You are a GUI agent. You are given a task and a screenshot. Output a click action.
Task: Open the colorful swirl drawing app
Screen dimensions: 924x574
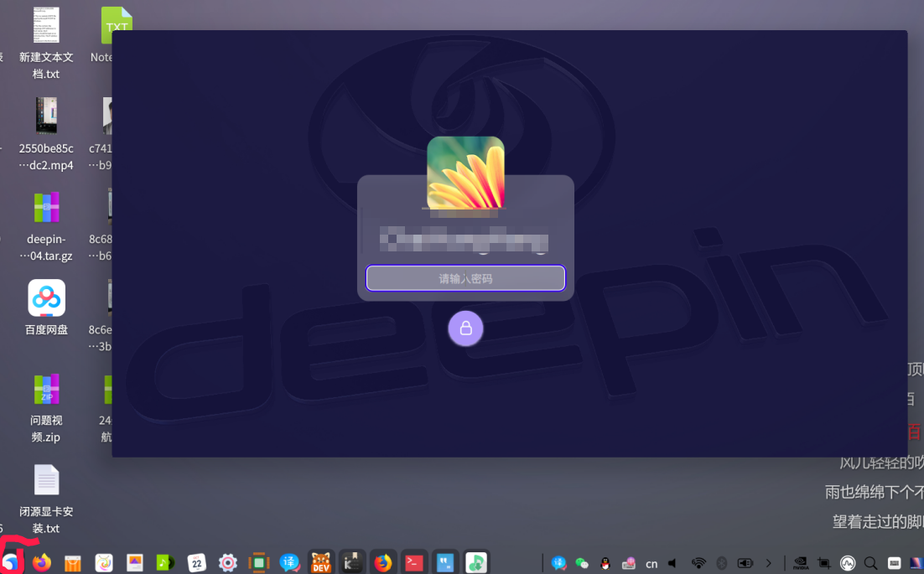104,563
